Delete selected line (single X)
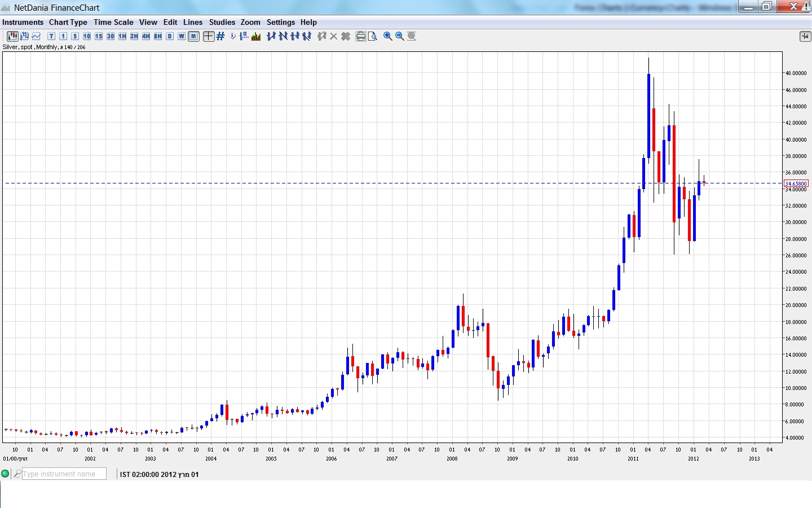812x508 pixels. click(x=334, y=36)
